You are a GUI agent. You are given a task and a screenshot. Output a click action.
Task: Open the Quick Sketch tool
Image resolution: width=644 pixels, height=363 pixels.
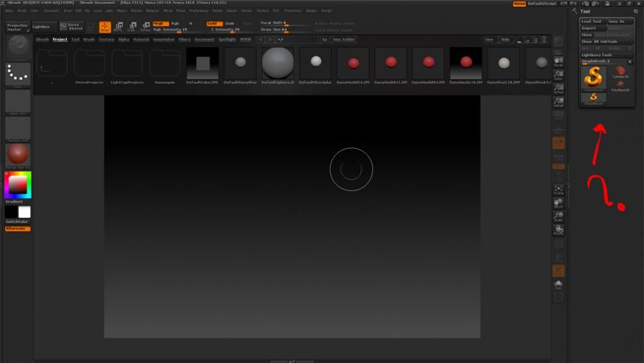click(x=72, y=26)
